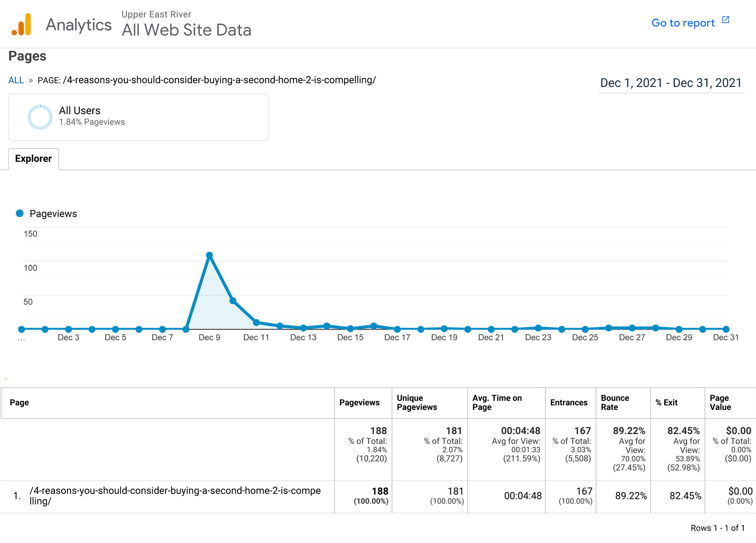Click the Dec 9 peak data point
The height and width of the screenshot is (543, 756).
click(209, 255)
